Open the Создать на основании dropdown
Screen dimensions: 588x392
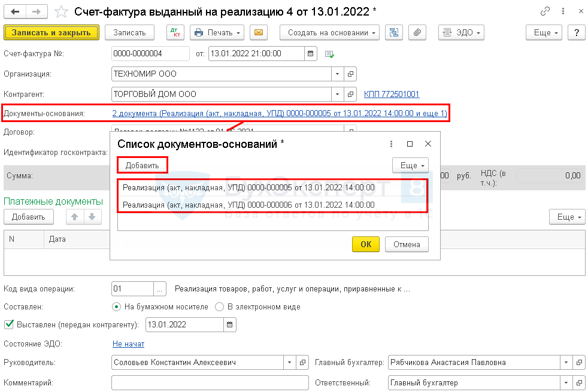click(x=330, y=32)
